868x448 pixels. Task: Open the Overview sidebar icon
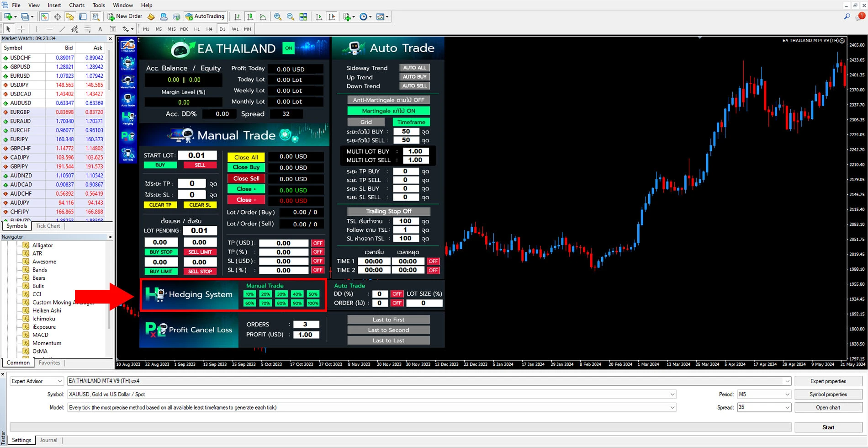pos(128,63)
